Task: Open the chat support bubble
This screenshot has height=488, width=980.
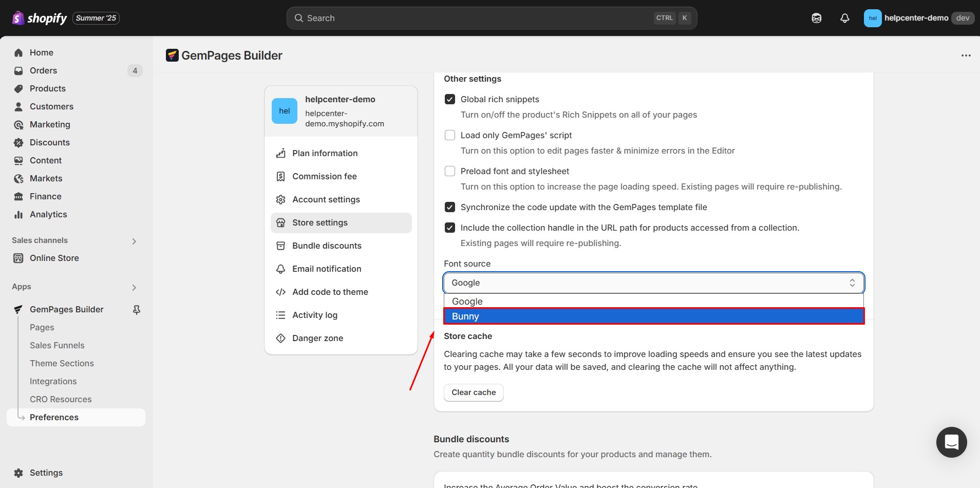Action: pyautogui.click(x=951, y=442)
